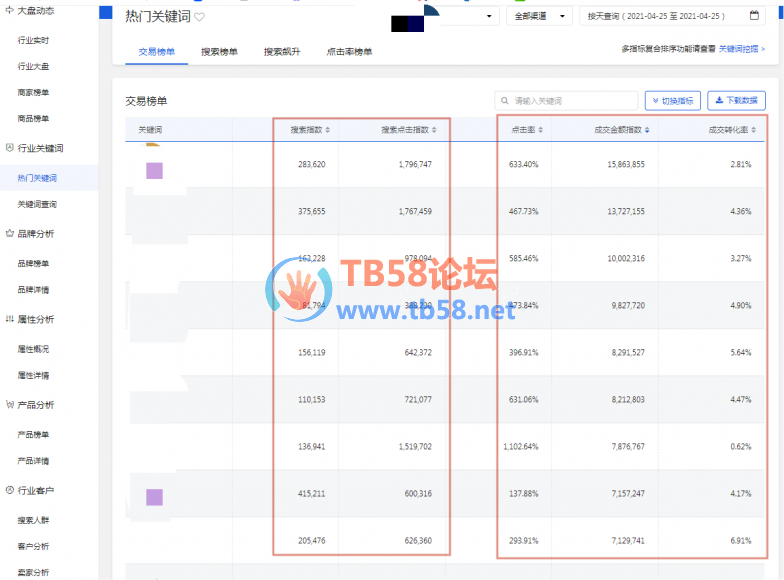784x580 pixels.
Task: Switch to the 搜索榜单 tab
Action: click(219, 52)
